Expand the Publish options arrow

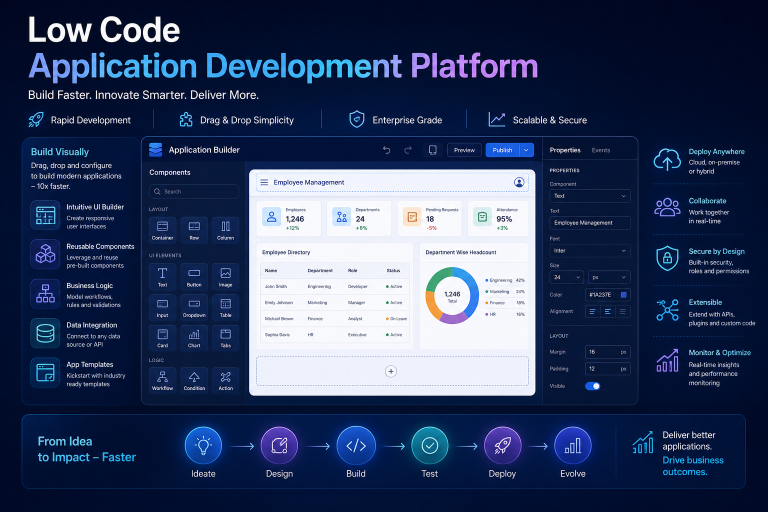click(527, 150)
